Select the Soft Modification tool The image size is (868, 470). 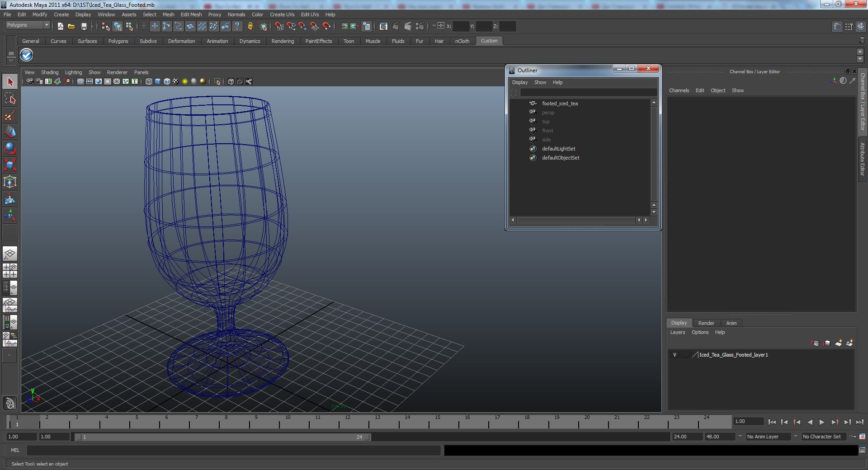pyautogui.click(x=10, y=198)
